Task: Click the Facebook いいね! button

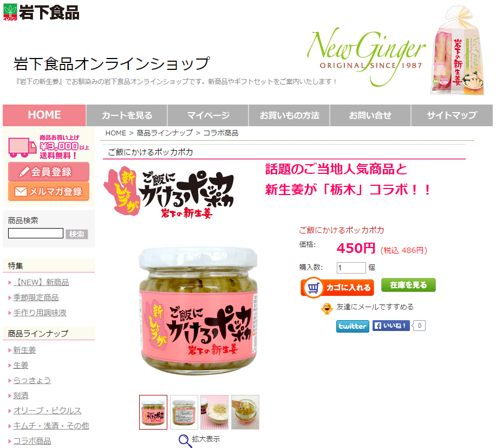Action: coord(390,326)
